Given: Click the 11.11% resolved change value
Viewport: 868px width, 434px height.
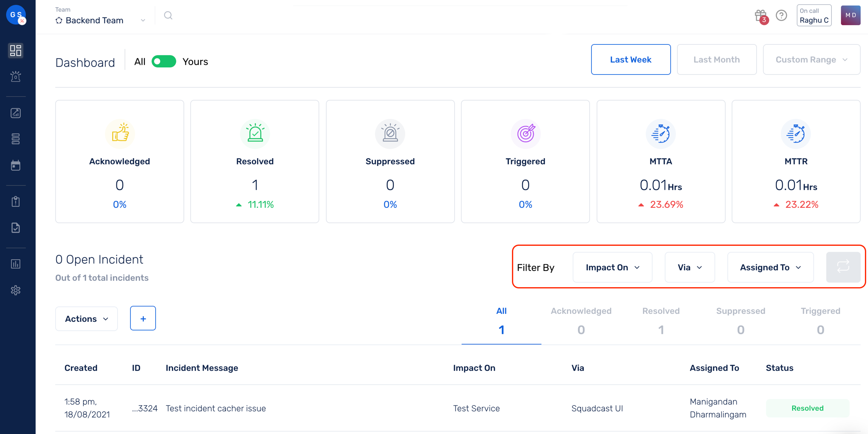Looking at the screenshot, I should coord(260,204).
